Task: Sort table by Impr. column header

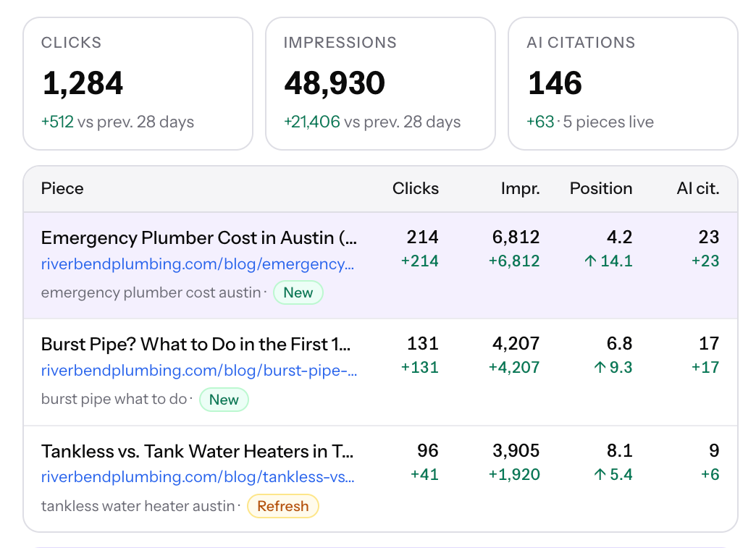Action: [520, 188]
